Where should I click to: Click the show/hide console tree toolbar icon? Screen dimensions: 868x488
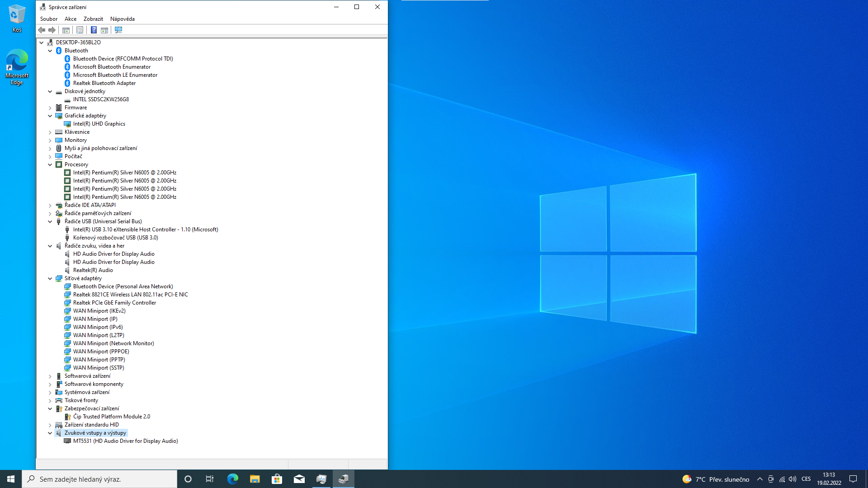66,30
